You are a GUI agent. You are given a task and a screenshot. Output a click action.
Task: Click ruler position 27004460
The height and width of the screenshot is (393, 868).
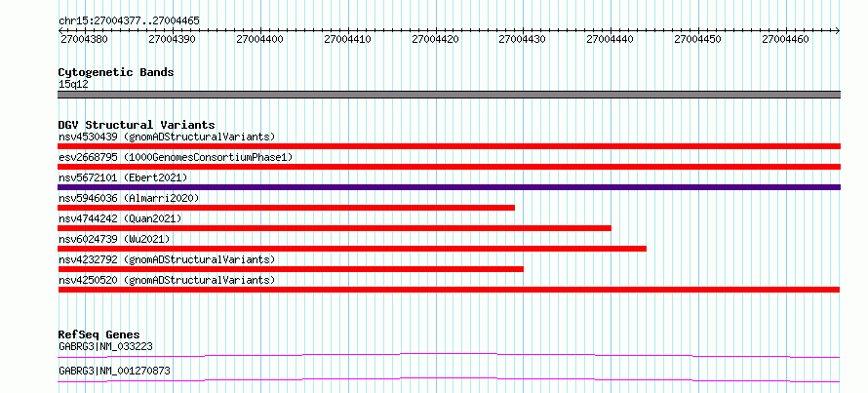(785, 40)
